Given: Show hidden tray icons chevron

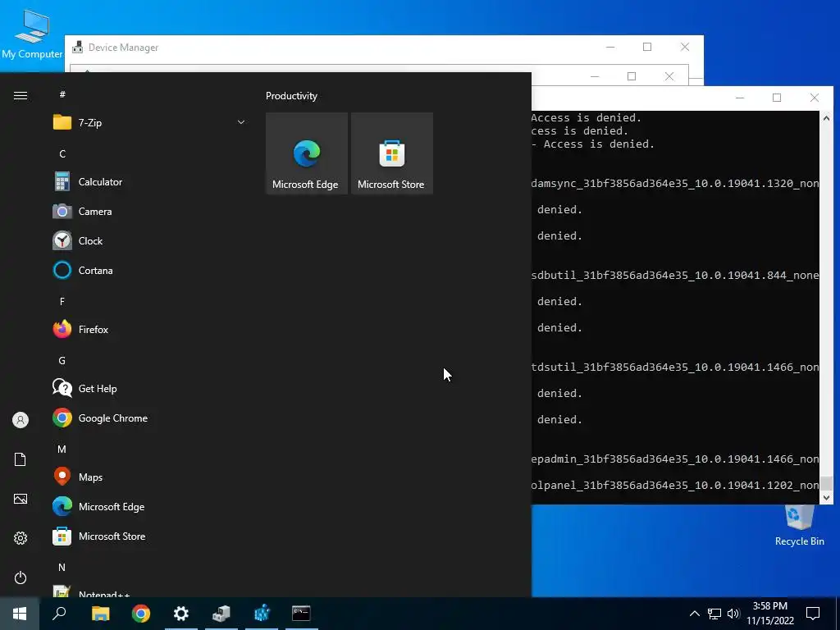Looking at the screenshot, I should [x=694, y=614].
